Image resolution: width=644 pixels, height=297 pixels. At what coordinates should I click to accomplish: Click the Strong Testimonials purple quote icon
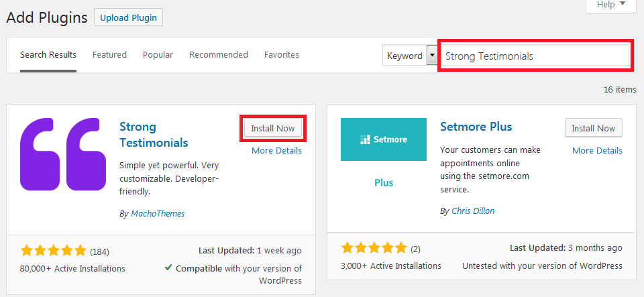coord(64,154)
